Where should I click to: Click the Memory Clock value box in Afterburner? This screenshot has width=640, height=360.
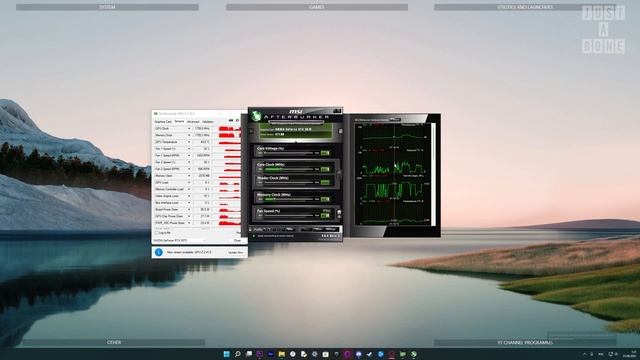pos(325,199)
